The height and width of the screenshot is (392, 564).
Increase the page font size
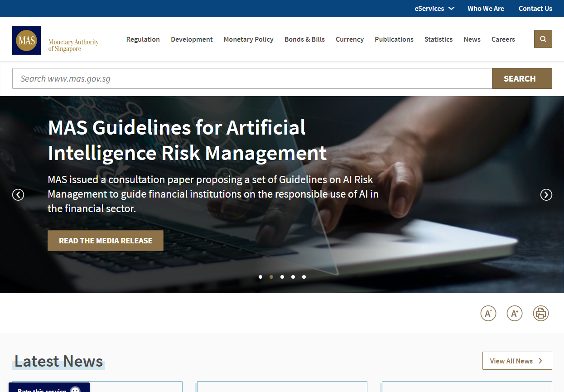point(514,313)
